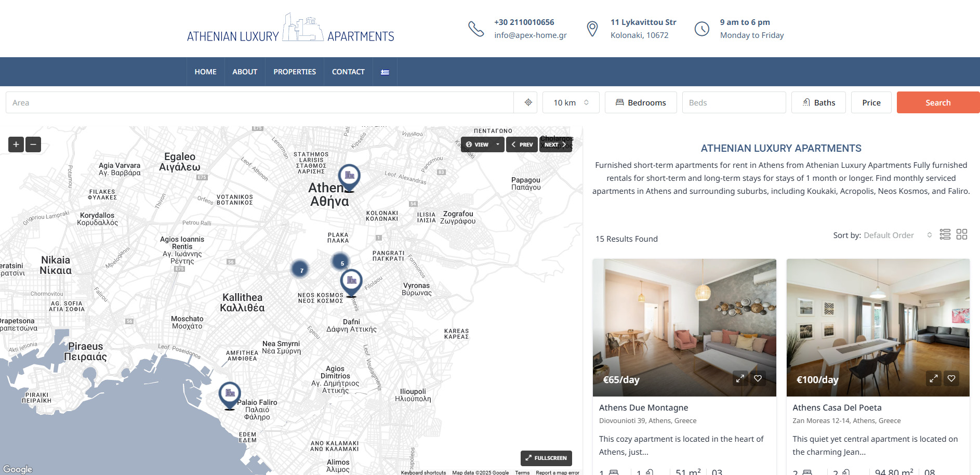
Task: Favorite Athens Casa Del Poeta with heart icon
Action: click(951, 378)
